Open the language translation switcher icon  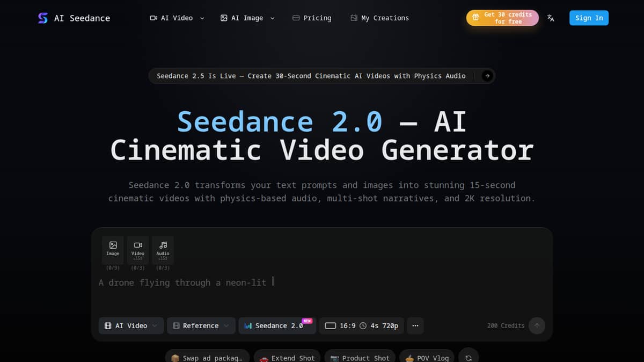551,18
